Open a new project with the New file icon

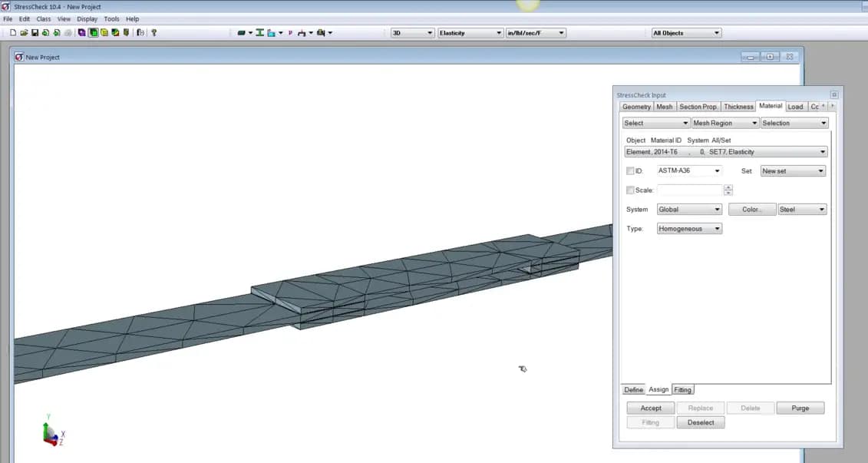(13, 32)
